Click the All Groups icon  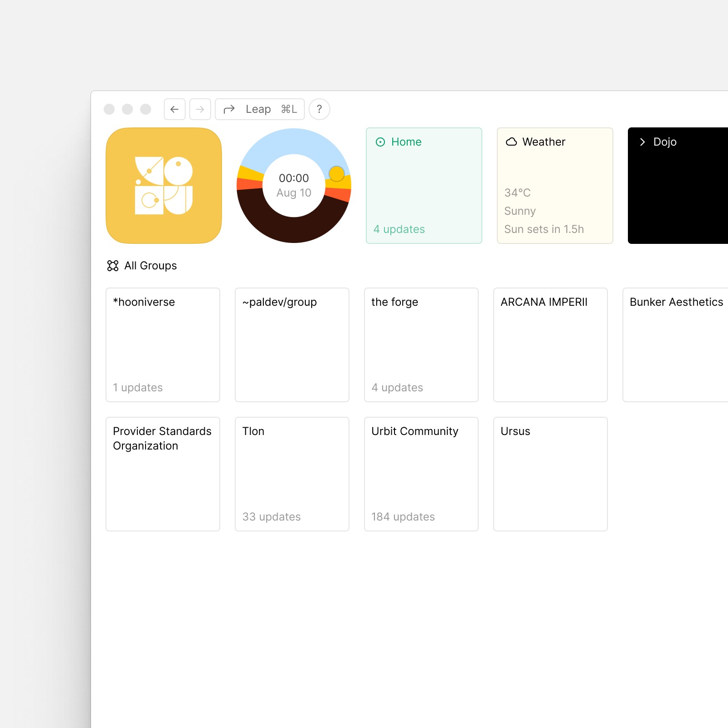[x=112, y=266]
